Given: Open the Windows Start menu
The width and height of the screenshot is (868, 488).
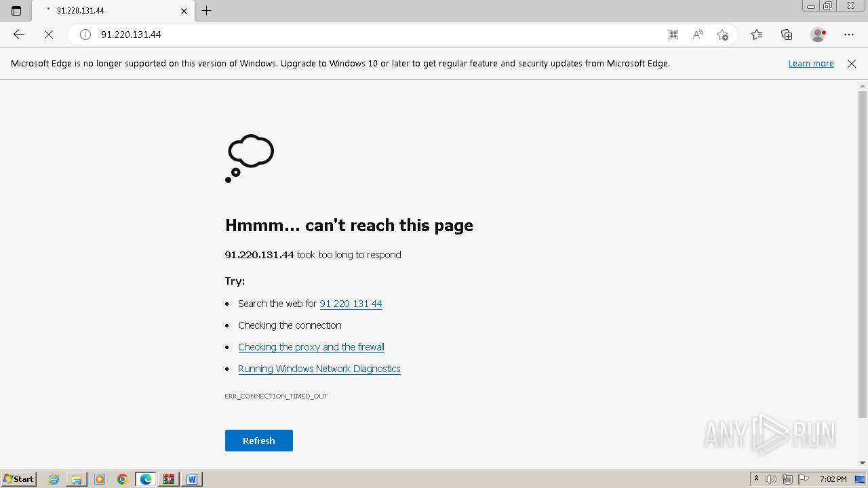Looking at the screenshot, I should [19, 479].
